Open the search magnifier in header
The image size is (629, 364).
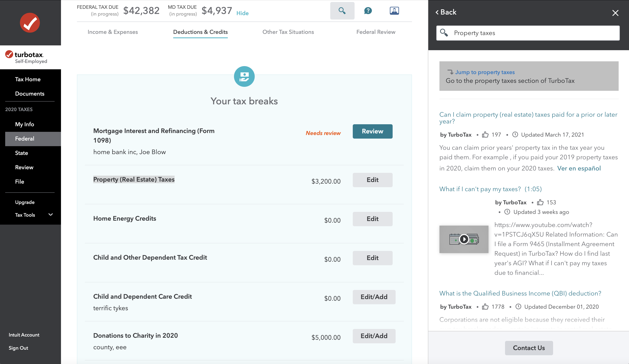pyautogui.click(x=342, y=11)
